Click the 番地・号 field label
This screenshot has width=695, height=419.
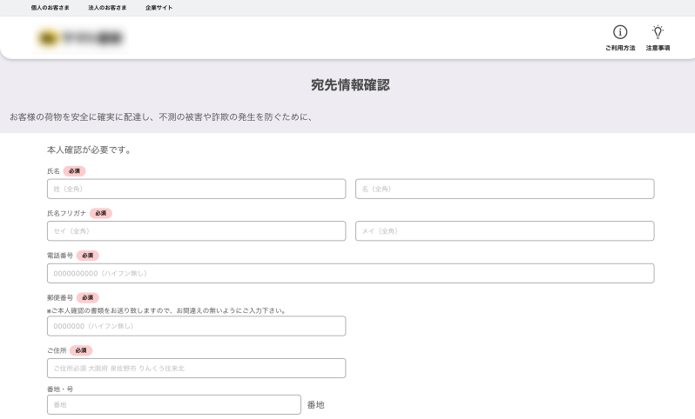pos(60,389)
